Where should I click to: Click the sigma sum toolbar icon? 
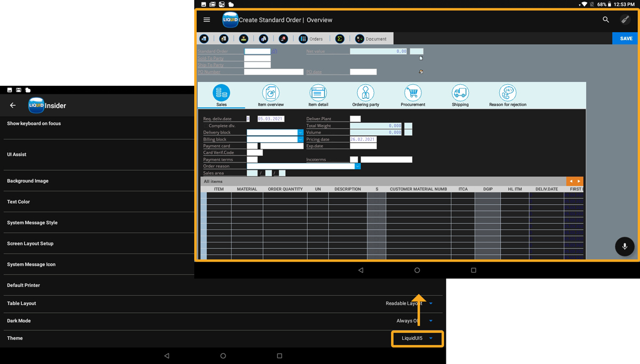339,39
